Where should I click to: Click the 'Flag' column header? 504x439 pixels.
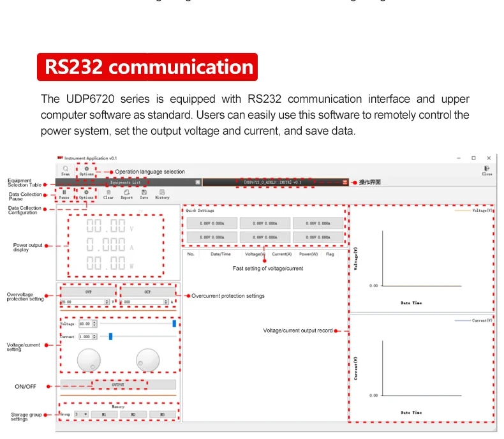coord(330,254)
